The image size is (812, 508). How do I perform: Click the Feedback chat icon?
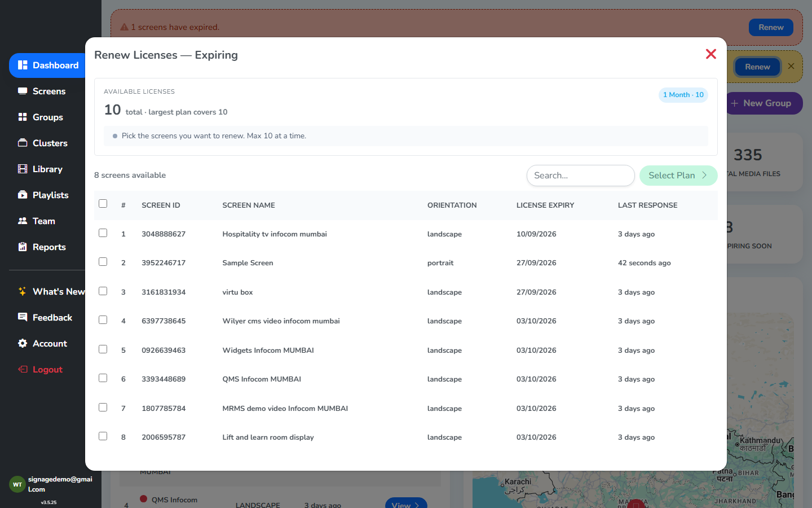tap(23, 317)
